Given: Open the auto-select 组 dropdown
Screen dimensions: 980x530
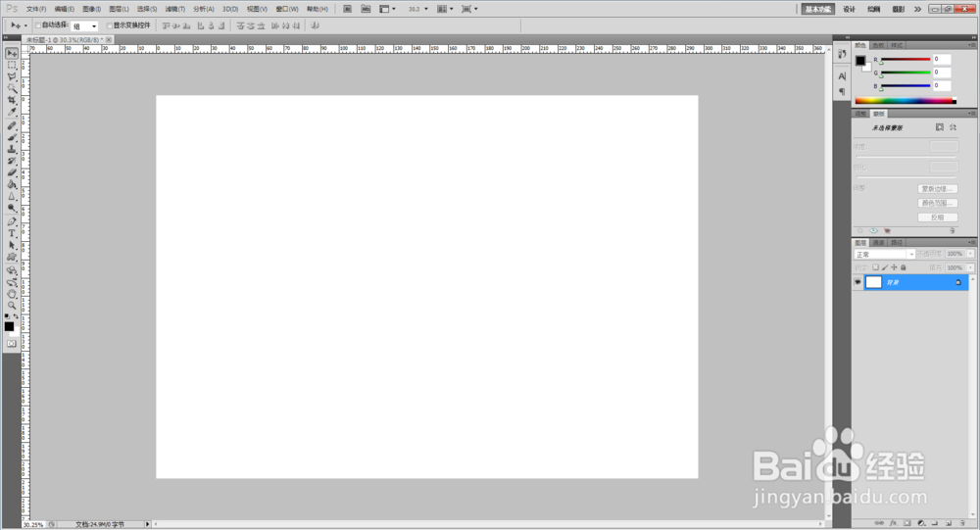Looking at the screenshot, I should [x=84, y=26].
